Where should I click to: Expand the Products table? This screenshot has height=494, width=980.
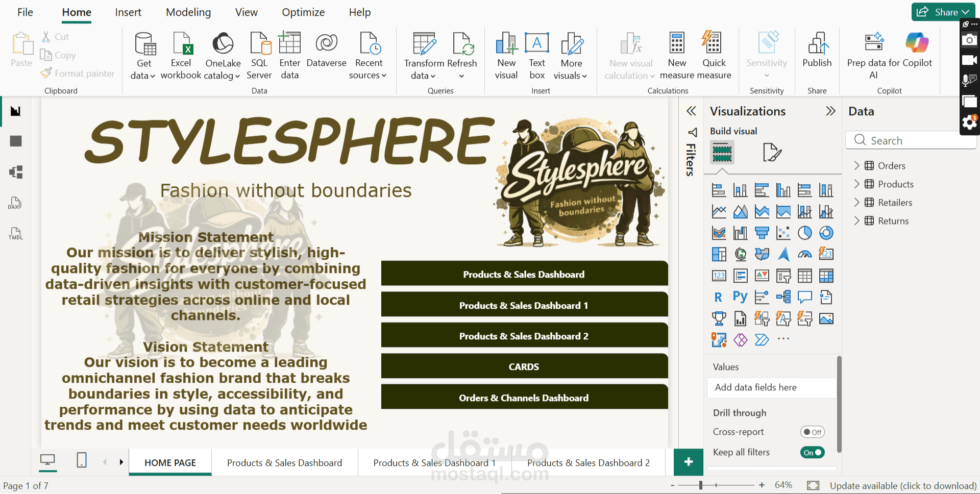click(857, 184)
